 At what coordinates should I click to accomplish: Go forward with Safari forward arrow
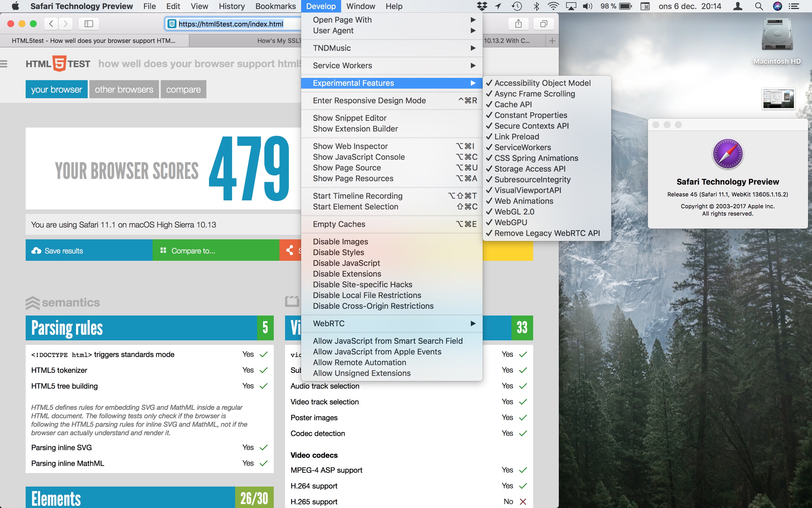pyautogui.click(x=66, y=23)
